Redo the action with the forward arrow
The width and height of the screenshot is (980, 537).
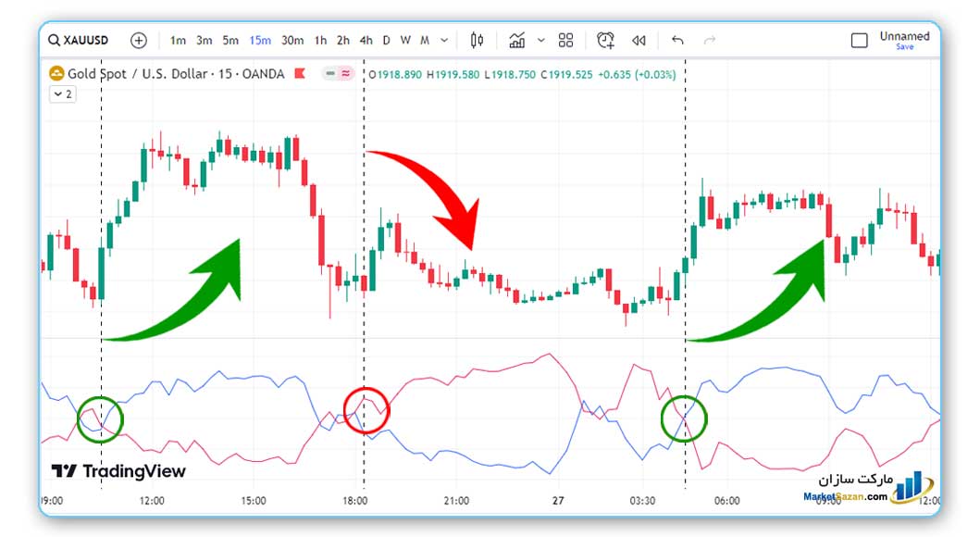click(710, 40)
